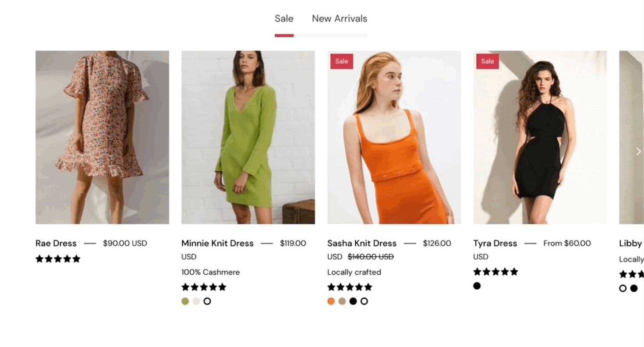Screen dimensions: 644x347
Task: Pick the tan swatch for Sasha Knit Dress
Action: [x=342, y=301]
